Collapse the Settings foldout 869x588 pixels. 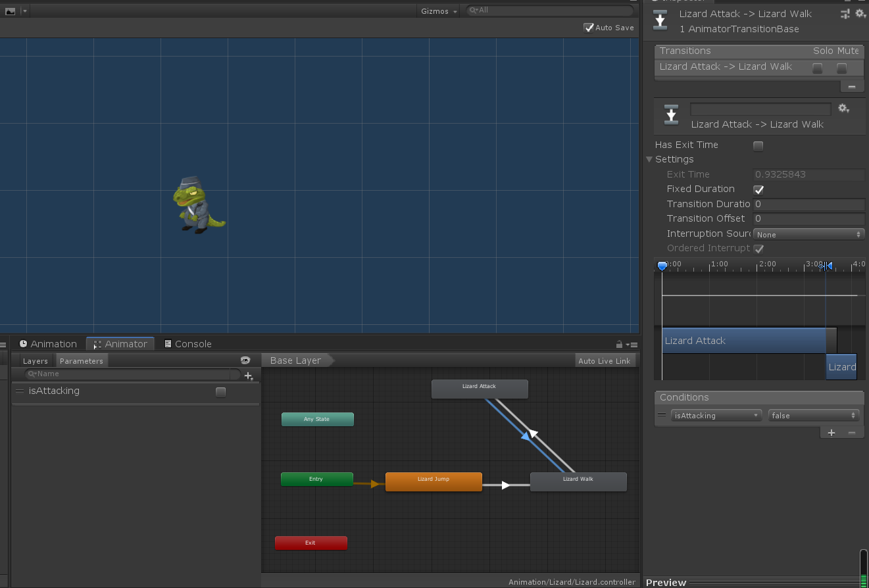[x=650, y=159]
